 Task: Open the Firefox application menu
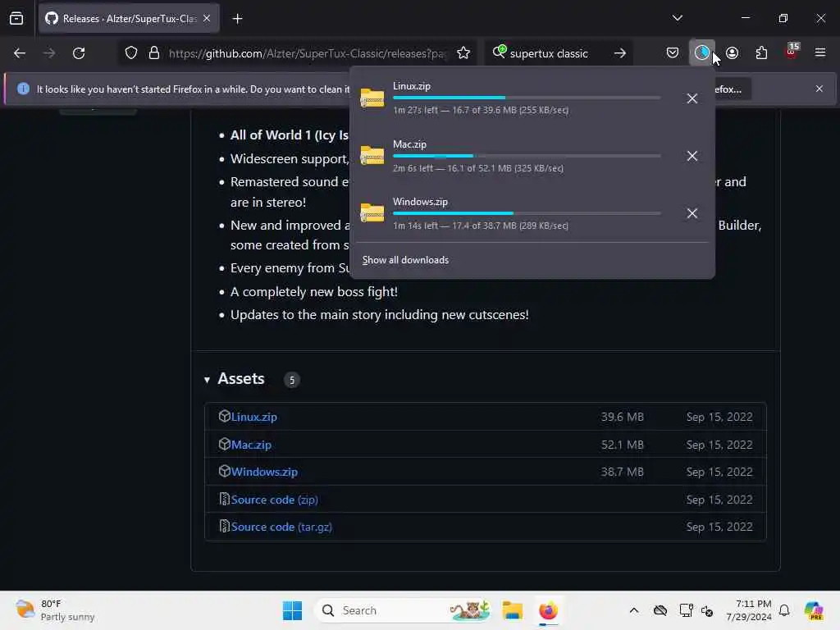coord(820,52)
